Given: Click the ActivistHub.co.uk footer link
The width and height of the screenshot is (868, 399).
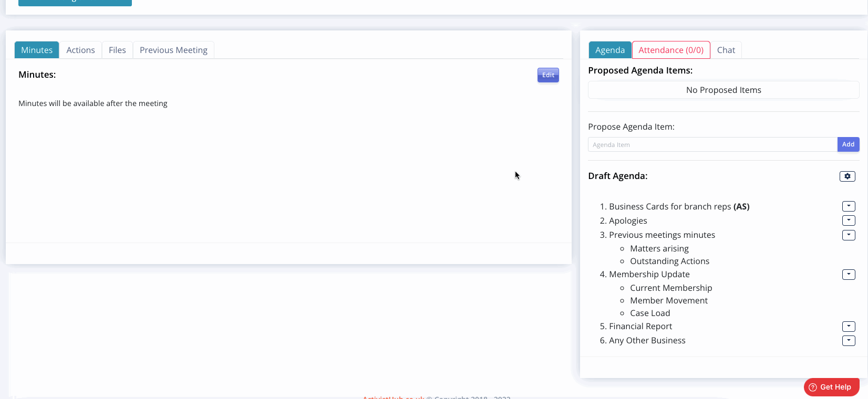Looking at the screenshot, I should [x=393, y=397].
